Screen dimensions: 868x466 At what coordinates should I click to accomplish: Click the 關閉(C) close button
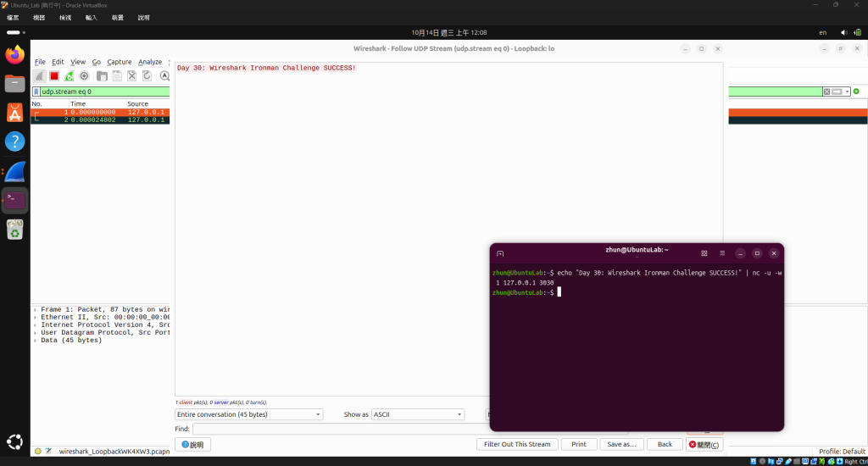click(x=704, y=445)
